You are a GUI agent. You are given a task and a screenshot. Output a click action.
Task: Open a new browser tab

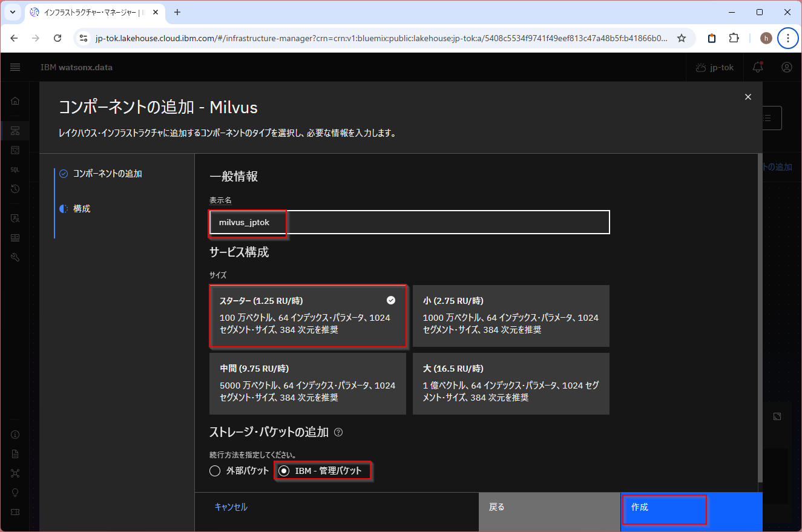177,12
